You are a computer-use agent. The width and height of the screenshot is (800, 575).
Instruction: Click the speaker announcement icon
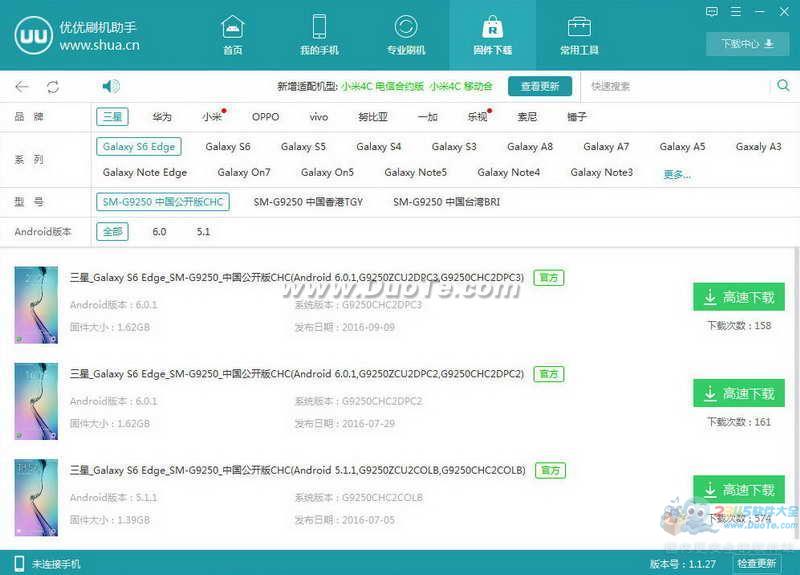coord(111,87)
